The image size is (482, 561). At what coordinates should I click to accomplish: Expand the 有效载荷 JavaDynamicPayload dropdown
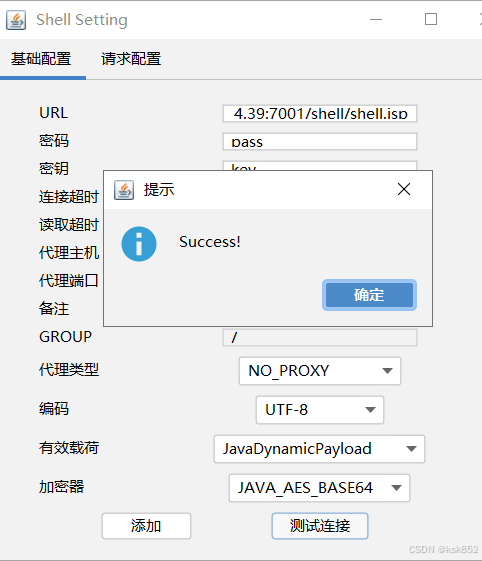click(x=319, y=449)
